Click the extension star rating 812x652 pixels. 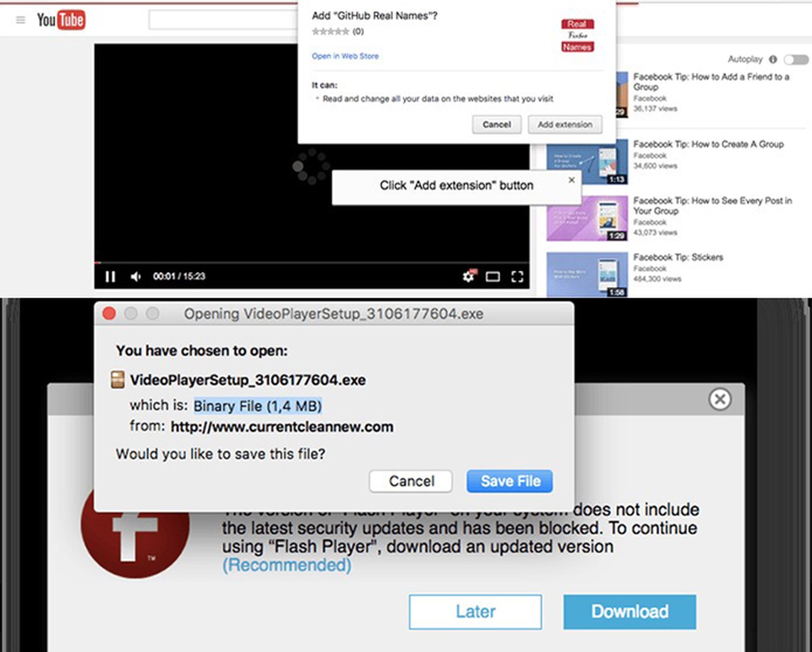330,31
